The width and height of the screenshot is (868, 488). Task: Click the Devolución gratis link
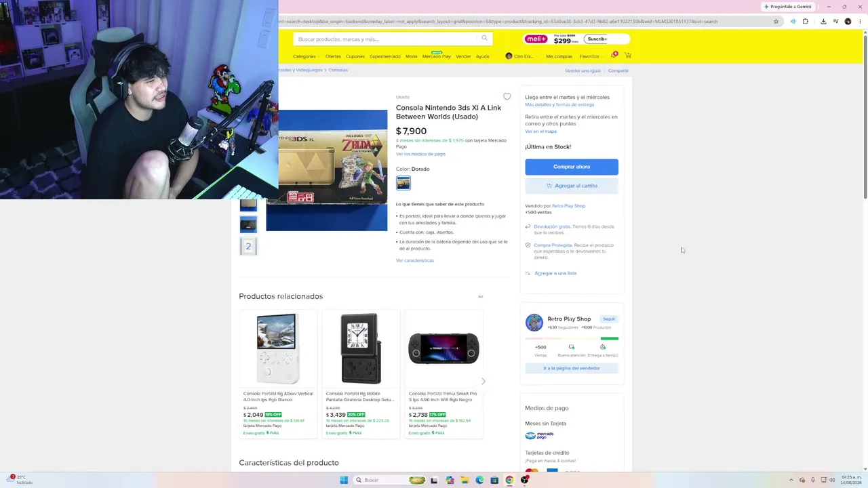(x=552, y=226)
